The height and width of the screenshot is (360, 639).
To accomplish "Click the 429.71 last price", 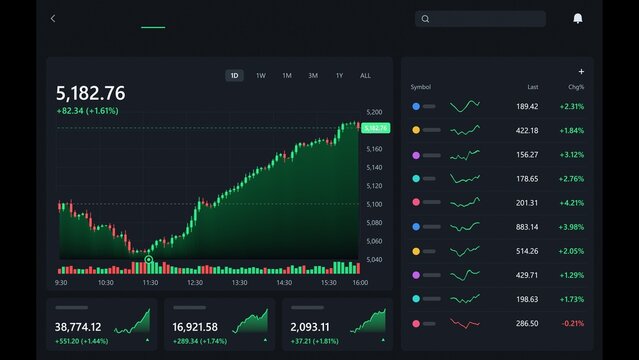I will pos(527,275).
